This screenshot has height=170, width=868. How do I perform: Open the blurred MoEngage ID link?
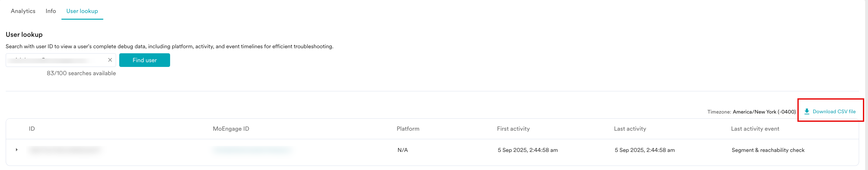tap(252, 150)
